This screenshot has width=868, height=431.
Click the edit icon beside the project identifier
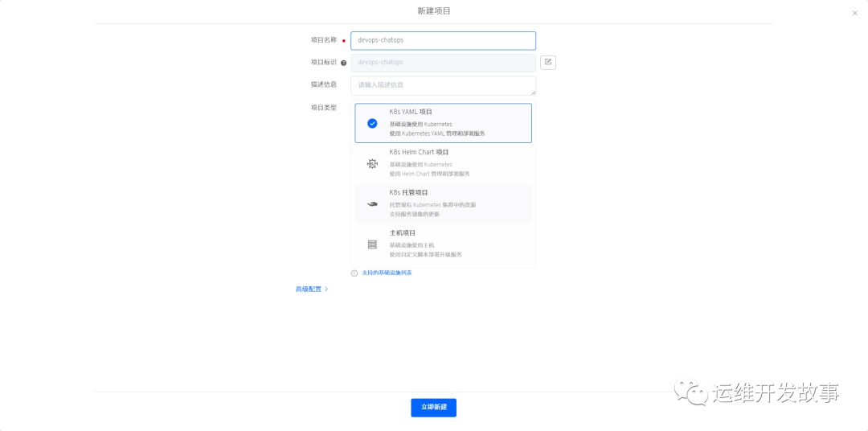pyautogui.click(x=548, y=62)
